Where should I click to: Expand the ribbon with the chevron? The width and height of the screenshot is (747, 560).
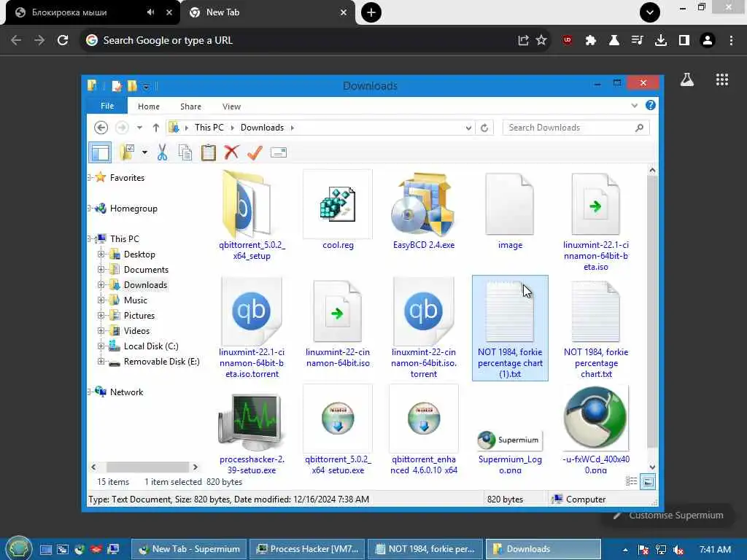pos(634,105)
